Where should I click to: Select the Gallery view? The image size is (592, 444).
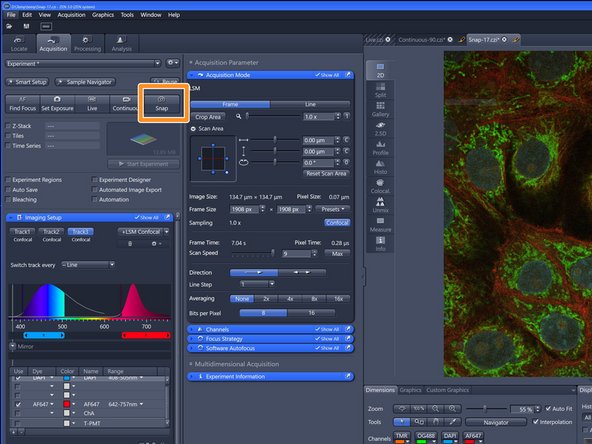pyautogui.click(x=380, y=109)
